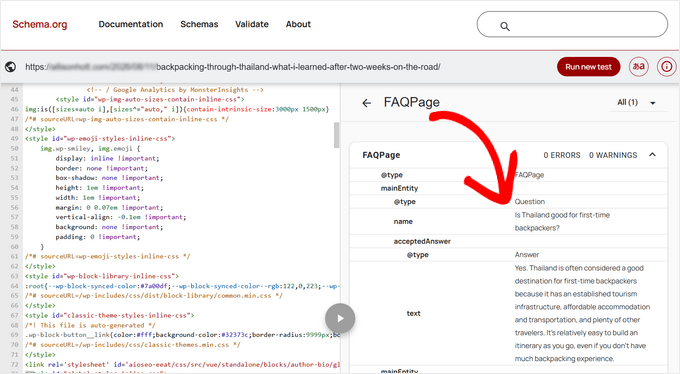
Task: Open the Schemas menu item
Action: pos(199,24)
